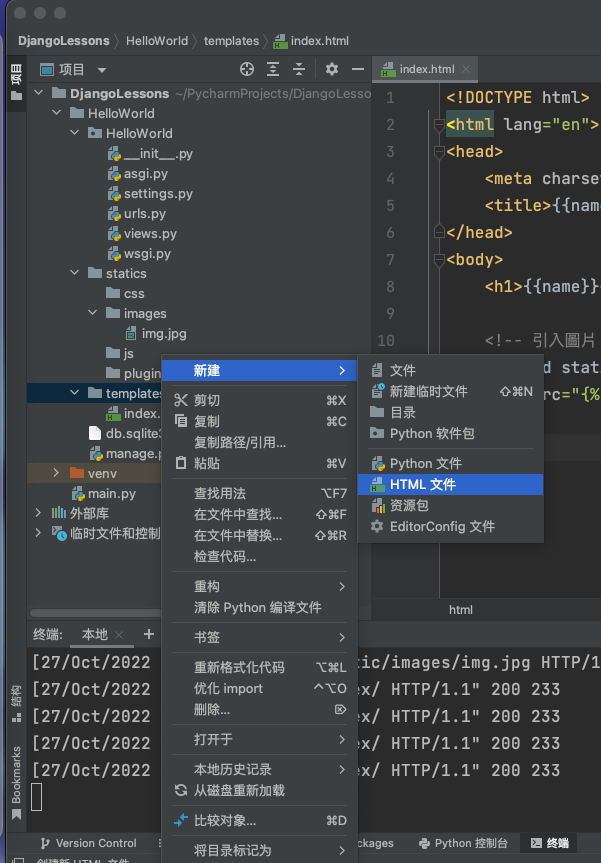This screenshot has height=863, width=601.
Task: Click the locate opened file crosshair icon
Action: pyautogui.click(x=247, y=69)
